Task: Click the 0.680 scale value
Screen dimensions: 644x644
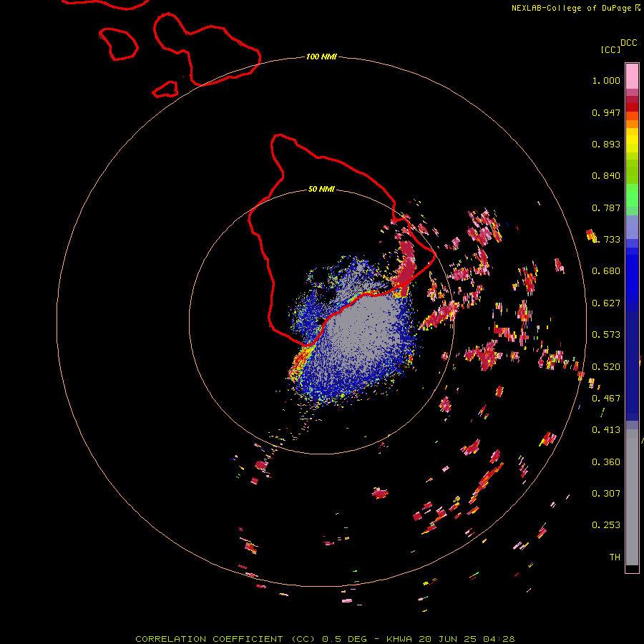Action: 606,271
